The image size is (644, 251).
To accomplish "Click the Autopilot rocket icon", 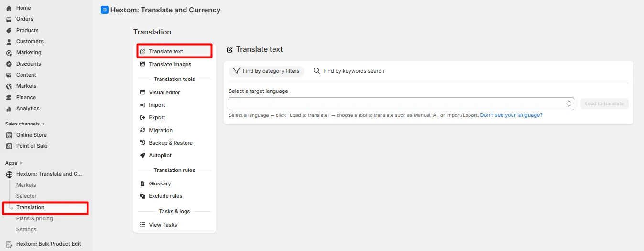I will coord(142,155).
